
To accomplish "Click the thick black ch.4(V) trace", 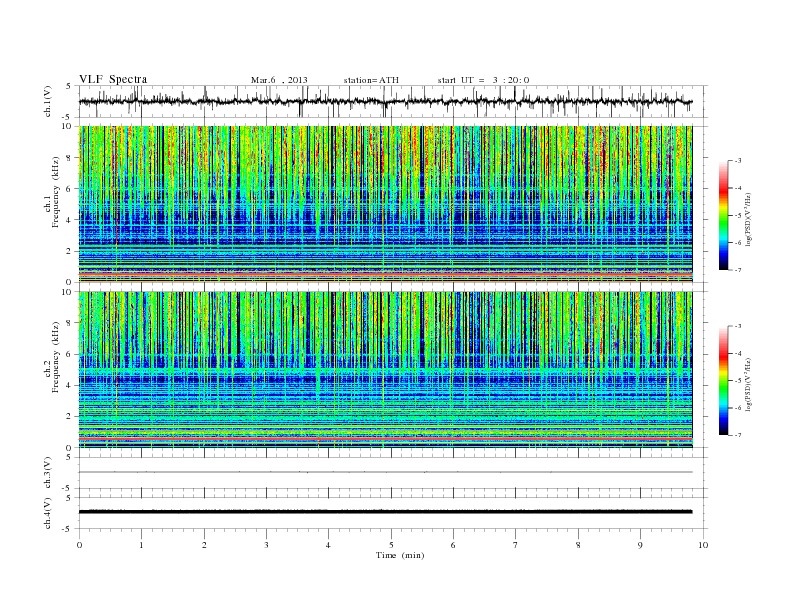I will 385,512.
